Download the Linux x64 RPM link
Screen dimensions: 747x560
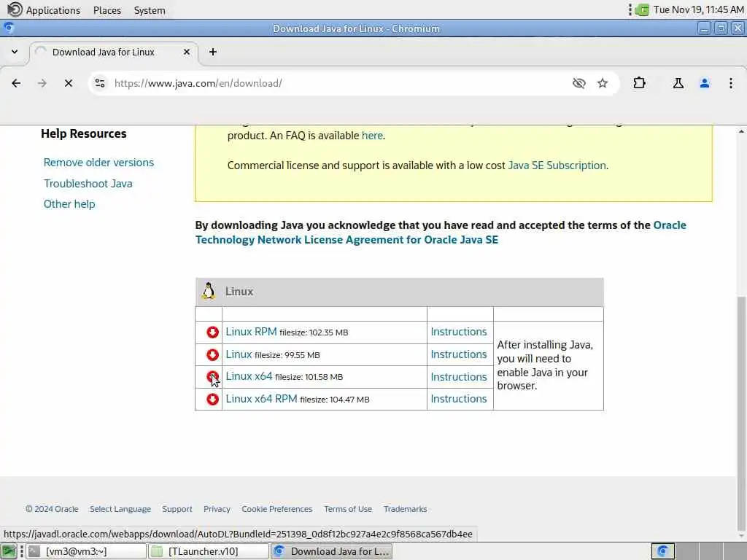[262, 399]
